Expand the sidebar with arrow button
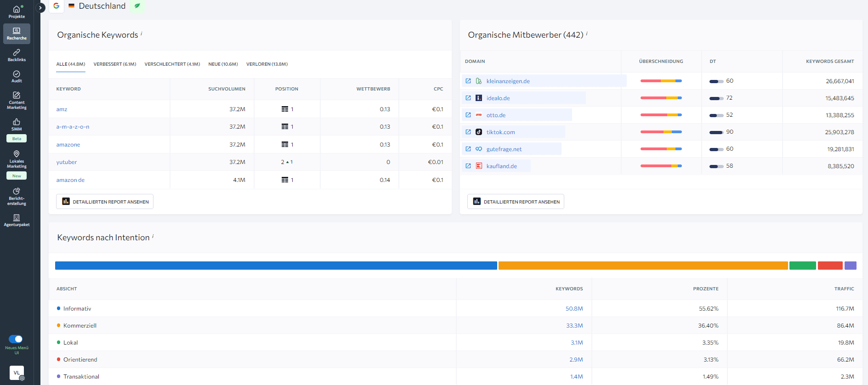 coord(40,8)
